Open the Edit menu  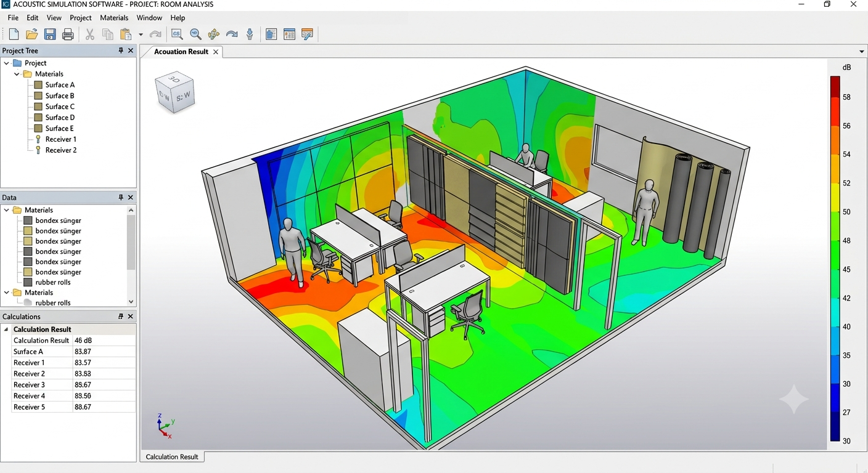33,18
